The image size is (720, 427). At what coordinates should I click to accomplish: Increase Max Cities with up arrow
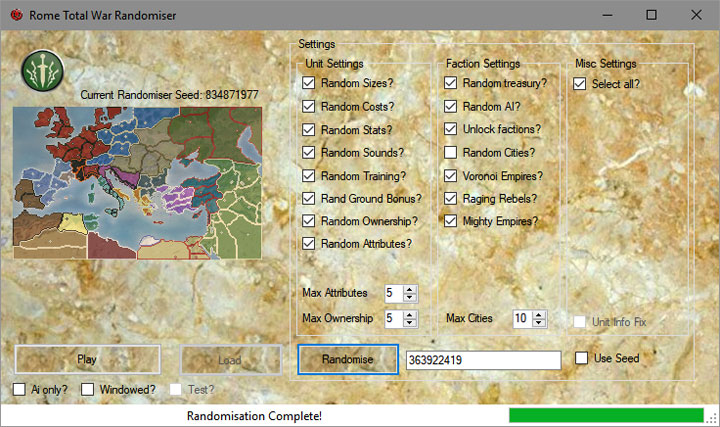[x=539, y=315]
